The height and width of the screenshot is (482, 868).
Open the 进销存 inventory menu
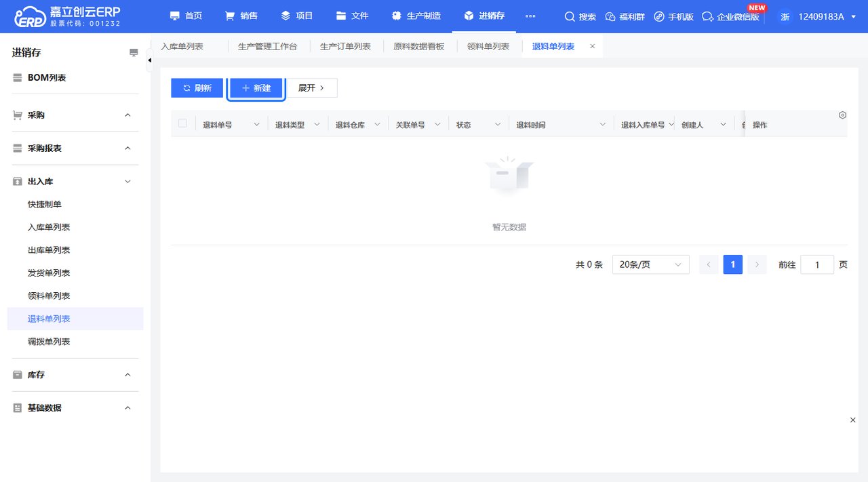click(x=484, y=16)
